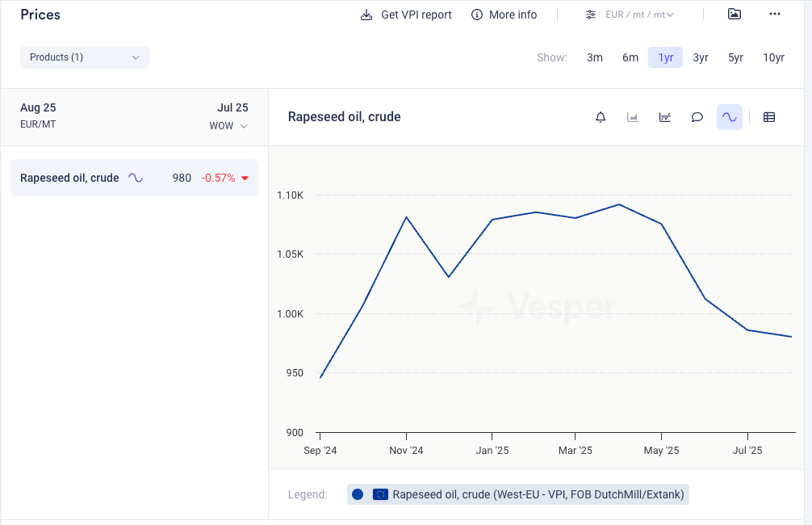Select the 3m time range
Screen dimensions: 812x525
(595, 57)
